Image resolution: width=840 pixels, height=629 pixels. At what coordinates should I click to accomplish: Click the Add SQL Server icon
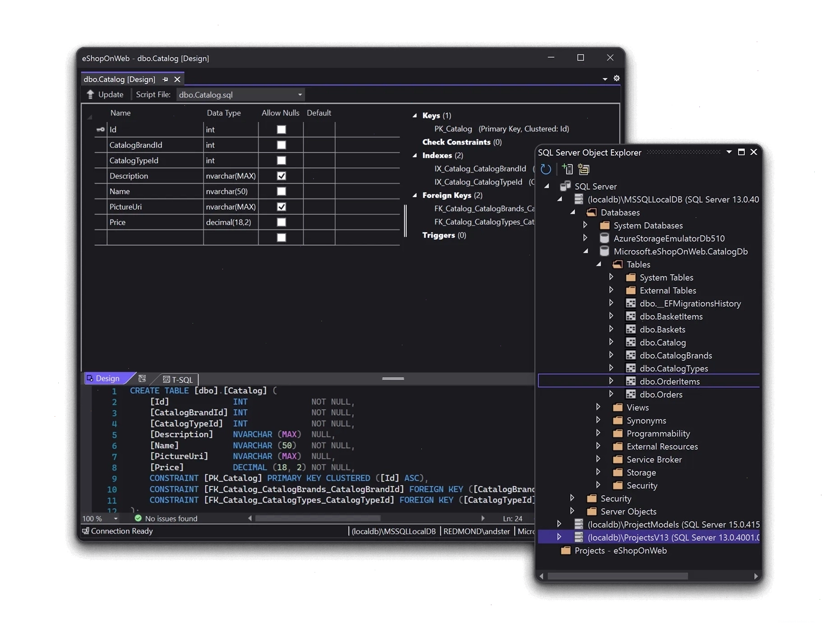point(567,169)
